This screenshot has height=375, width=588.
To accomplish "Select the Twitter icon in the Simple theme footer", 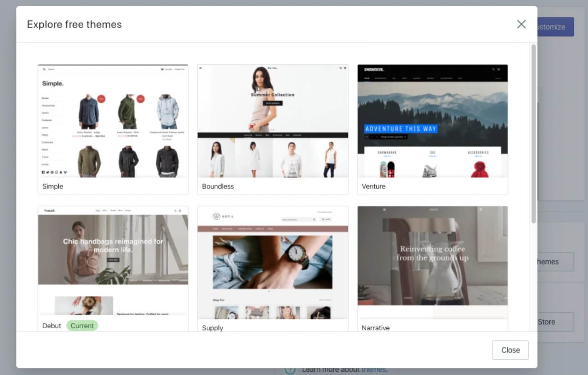I will pos(48,172).
